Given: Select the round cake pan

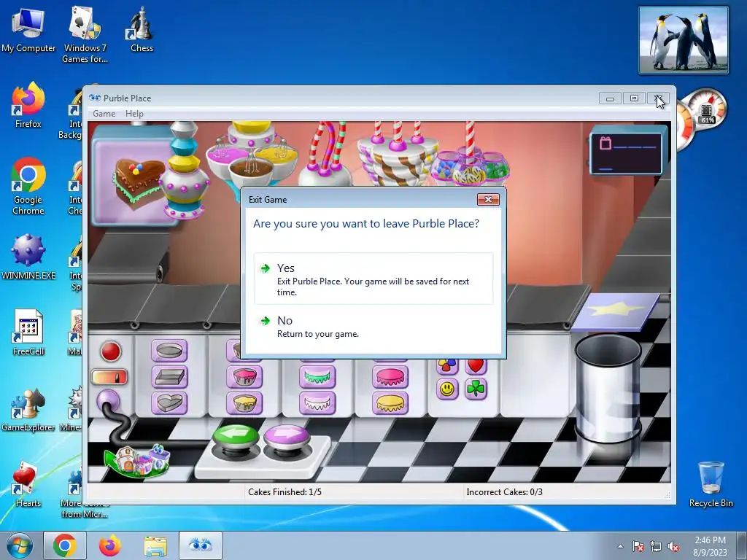Looking at the screenshot, I should pos(169,351).
